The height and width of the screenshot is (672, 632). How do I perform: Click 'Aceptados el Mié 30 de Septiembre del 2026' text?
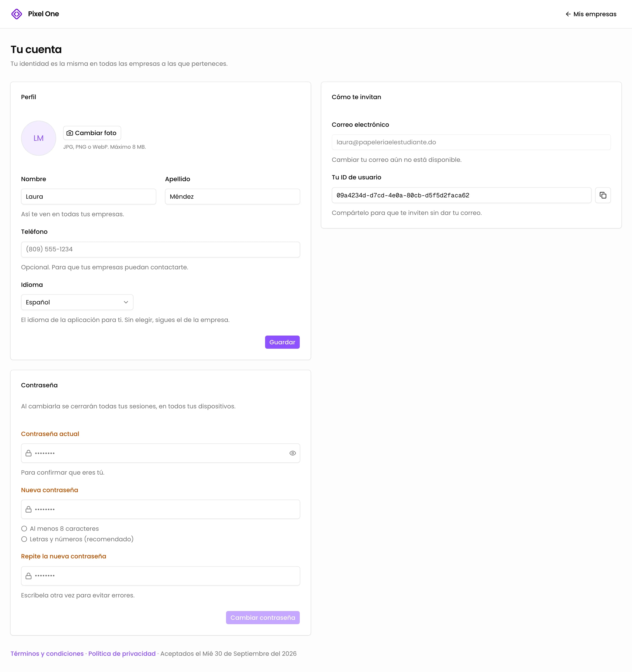pyautogui.click(x=228, y=653)
